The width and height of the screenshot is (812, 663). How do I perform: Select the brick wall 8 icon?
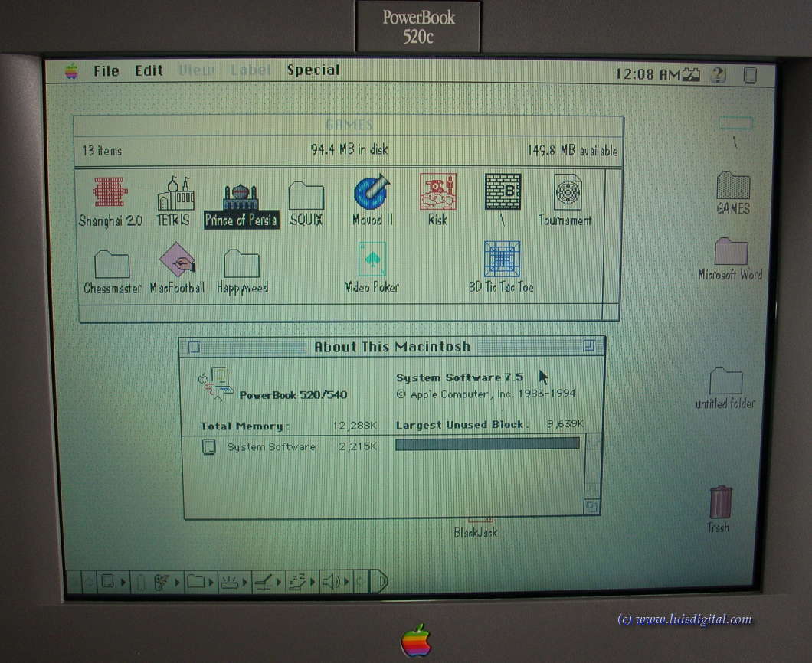(503, 191)
